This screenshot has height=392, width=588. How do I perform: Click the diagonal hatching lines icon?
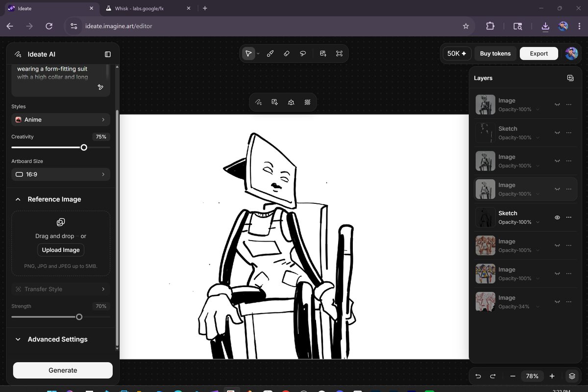pos(307,102)
